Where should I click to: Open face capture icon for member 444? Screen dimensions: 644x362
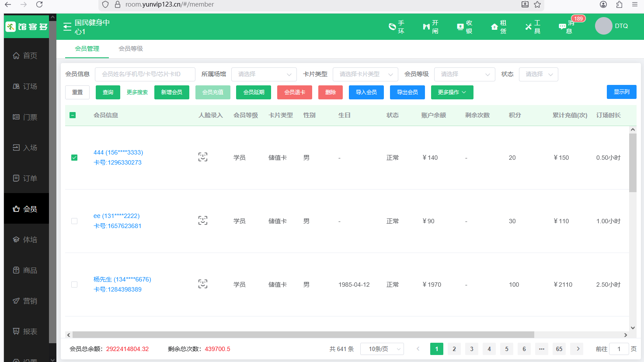[202, 157]
